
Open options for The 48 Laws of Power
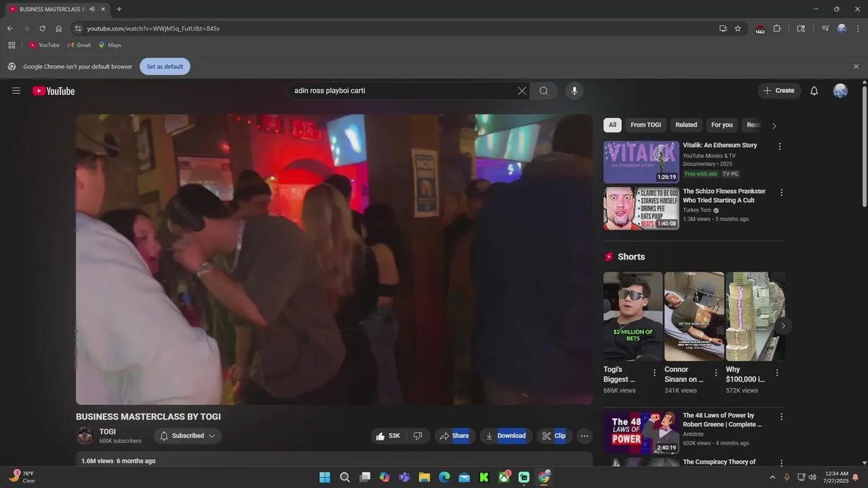781,417
